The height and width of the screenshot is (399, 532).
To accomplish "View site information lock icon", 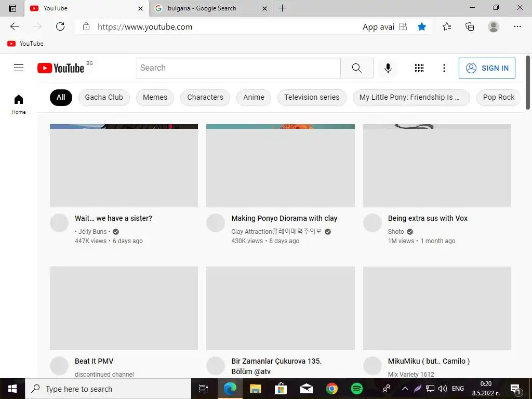I will [x=86, y=26].
